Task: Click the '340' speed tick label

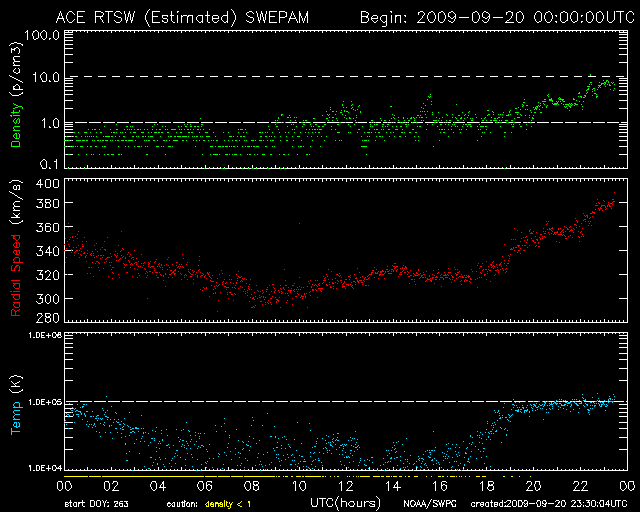Action: pyautogui.click(x=47, y=251)
